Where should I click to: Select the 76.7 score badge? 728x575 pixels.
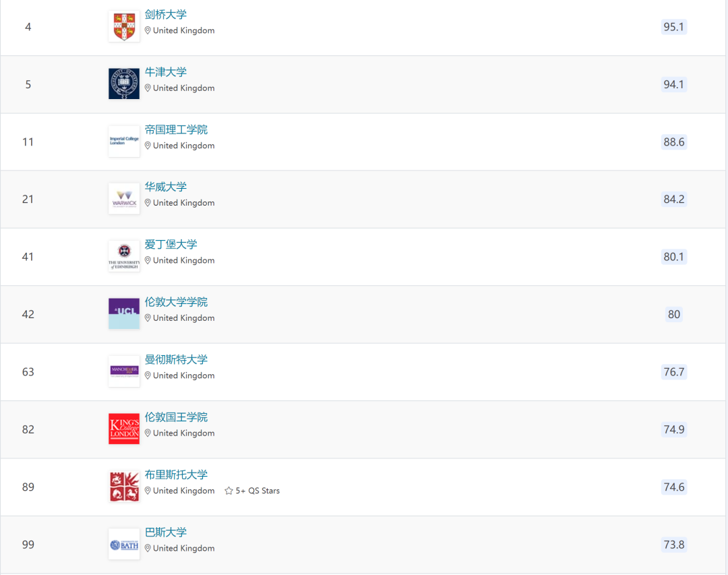coord(673,372)
